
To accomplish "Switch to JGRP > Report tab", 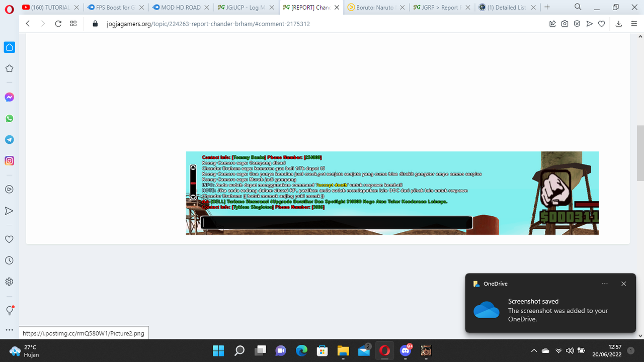I will click(437, 8).
